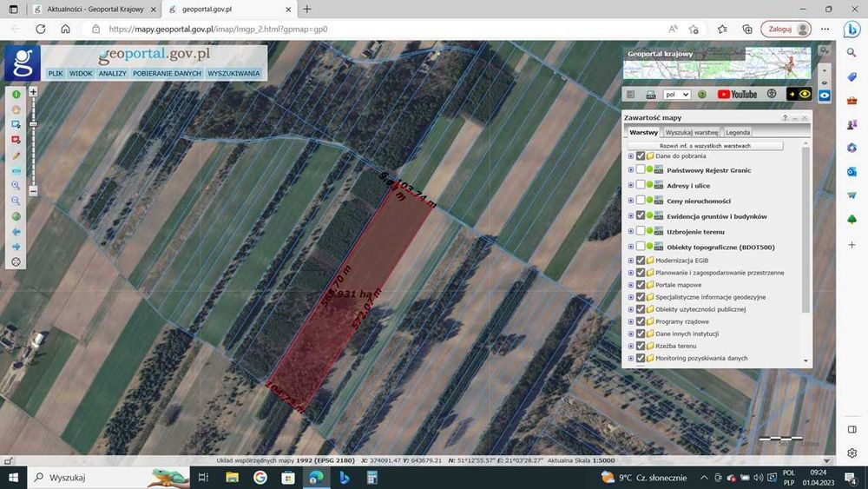The height and width of the screenshot is (489, 868).
Task: Click the Zaloguj login button
Action: pos(786,29)
